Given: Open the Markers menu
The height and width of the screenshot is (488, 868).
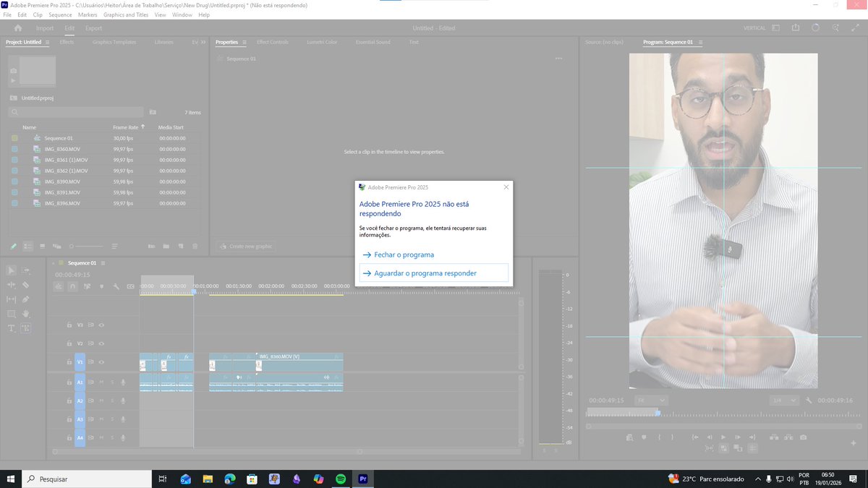Looking at the screenshot, I should click(x=88, y=14).
